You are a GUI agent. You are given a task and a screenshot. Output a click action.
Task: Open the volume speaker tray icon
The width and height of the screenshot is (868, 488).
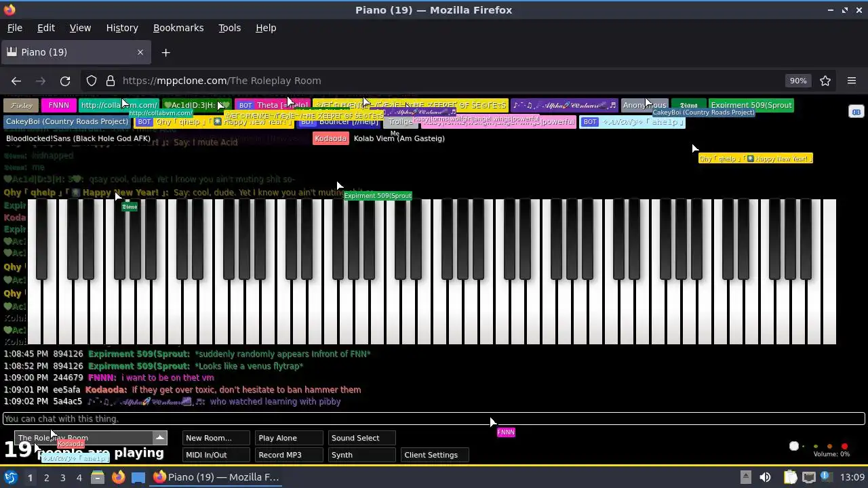[765, 477]
